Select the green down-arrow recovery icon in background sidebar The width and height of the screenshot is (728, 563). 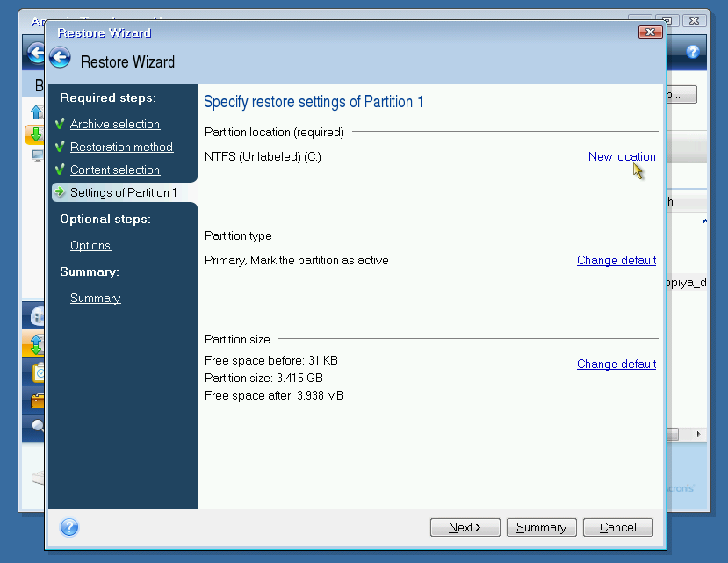pos(36,134)
